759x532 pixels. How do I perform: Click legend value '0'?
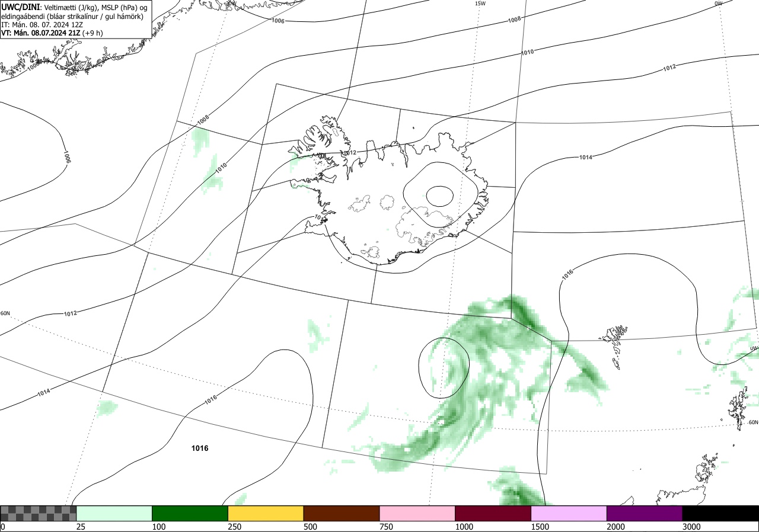3,527
